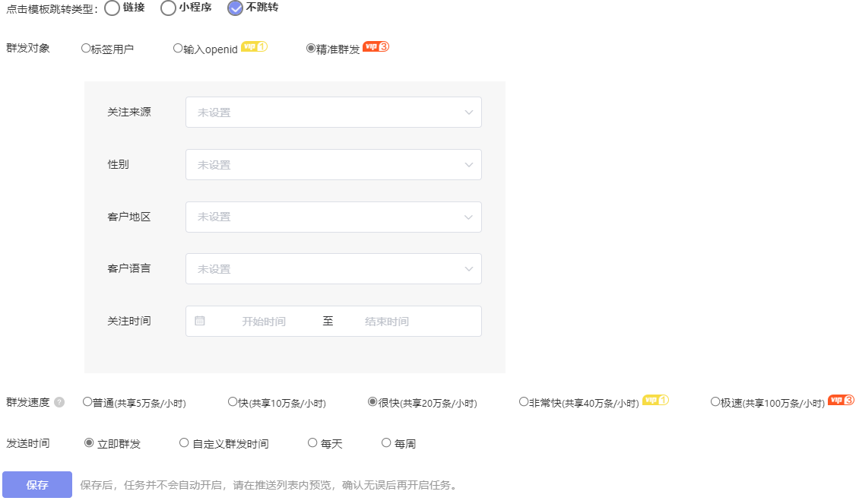Select the 小程序 jump type

(166, 9)
